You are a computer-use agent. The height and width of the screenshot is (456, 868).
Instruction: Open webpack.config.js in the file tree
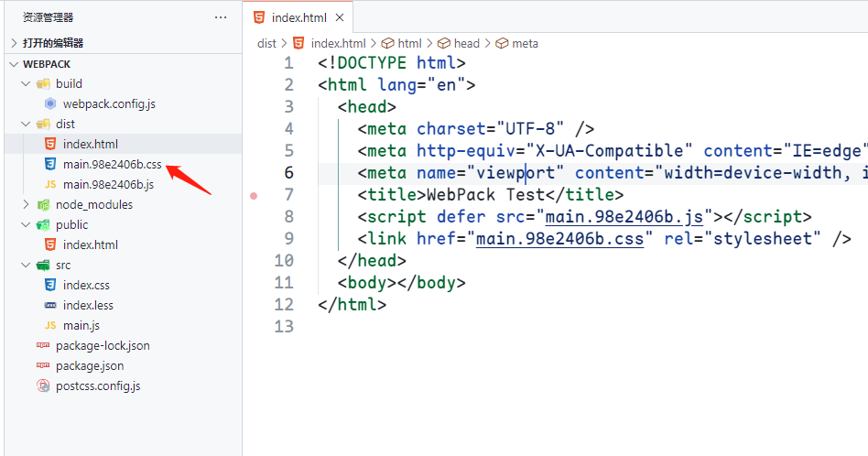pyautogui.click(x=109, y=103)
